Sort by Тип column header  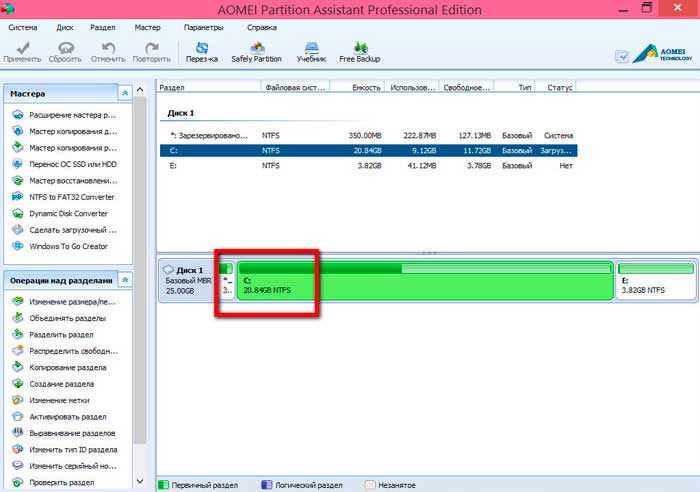515,88
